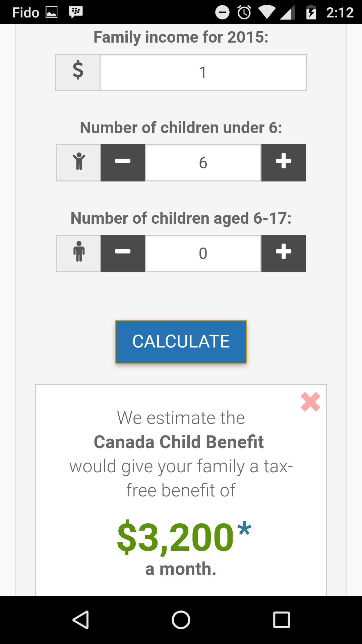Viewport: 362px width, 644px height.
Task: Tap the image notification icon in status bar
Action: point(52,13)
